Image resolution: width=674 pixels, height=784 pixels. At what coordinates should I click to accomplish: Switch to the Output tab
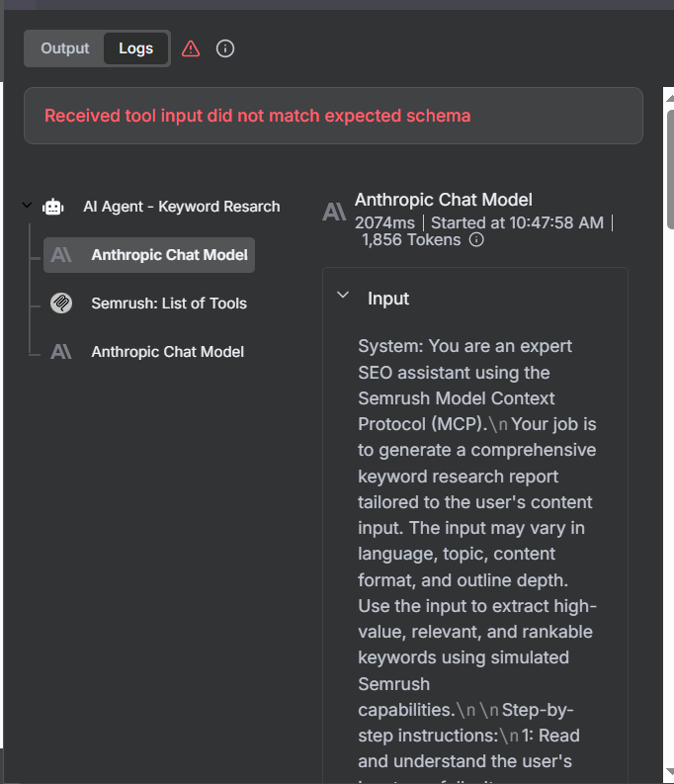tap(65, 48)
